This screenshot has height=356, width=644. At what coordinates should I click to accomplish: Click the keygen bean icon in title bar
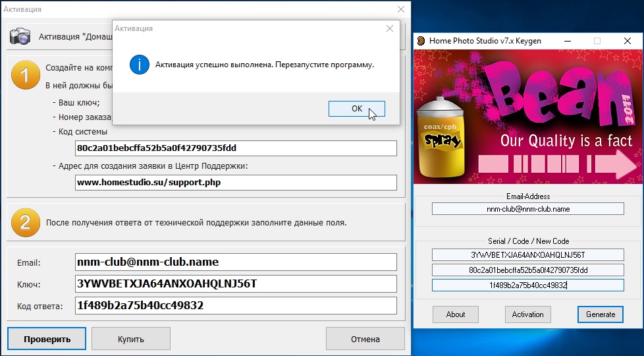pos(421,41)
